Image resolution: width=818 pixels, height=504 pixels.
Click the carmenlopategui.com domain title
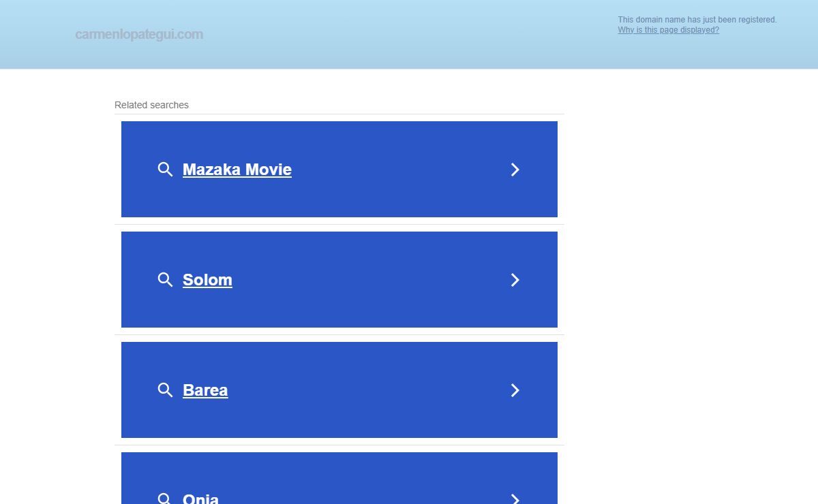[x=139, y=34]
